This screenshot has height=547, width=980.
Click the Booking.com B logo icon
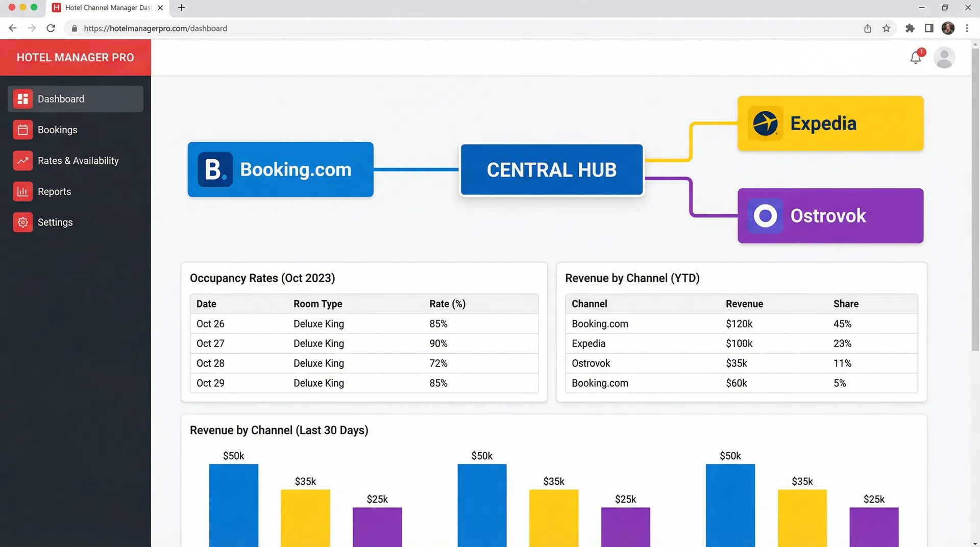[x=215, y=169]
